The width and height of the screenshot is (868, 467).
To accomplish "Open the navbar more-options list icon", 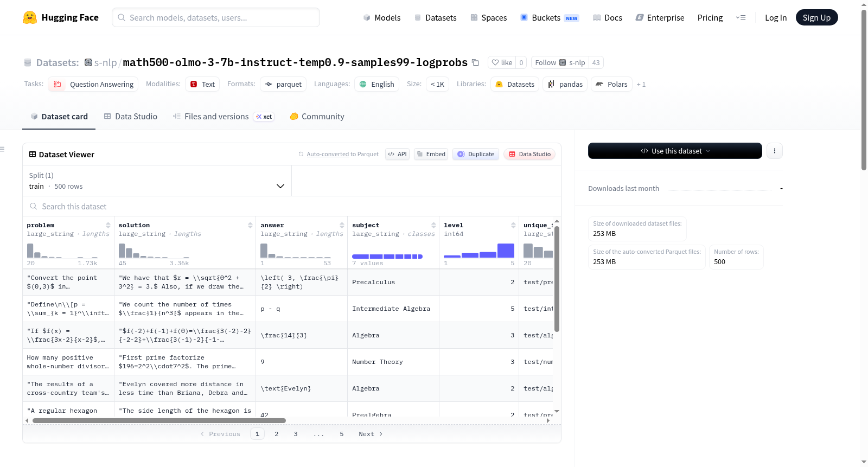I will point(741,17).
